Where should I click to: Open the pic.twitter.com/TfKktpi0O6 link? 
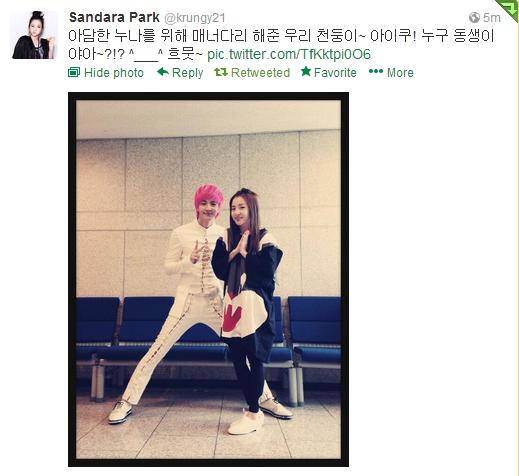click(289, 54)
